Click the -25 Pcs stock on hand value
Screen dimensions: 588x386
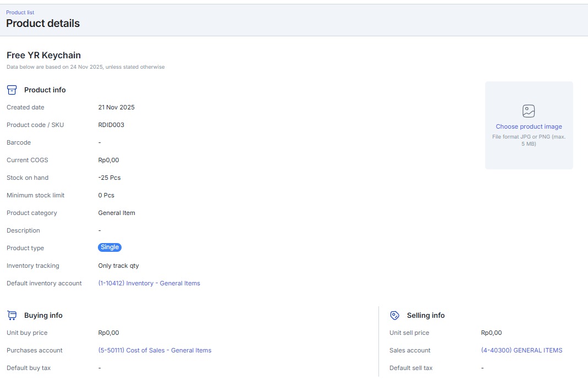(x=109, y=178)
